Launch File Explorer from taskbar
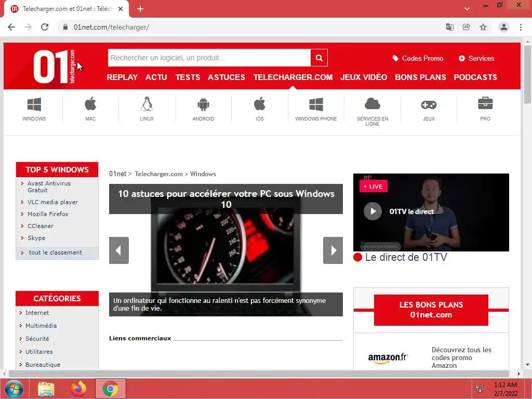Viewport: 532px width, 399px height. (x=46, y=389)
